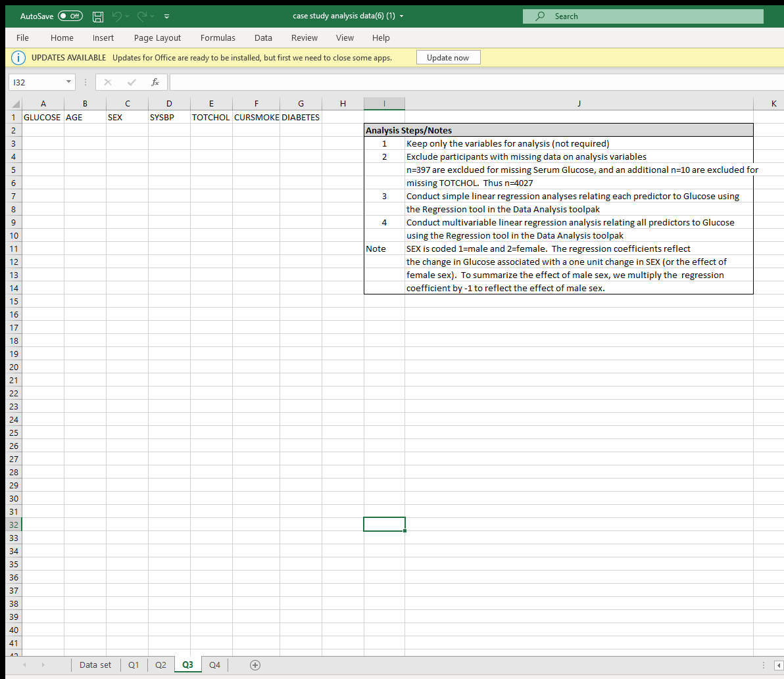The image size is (784, 679).
Task: Click the Save icon in title bar
Action: click(98, 16)
